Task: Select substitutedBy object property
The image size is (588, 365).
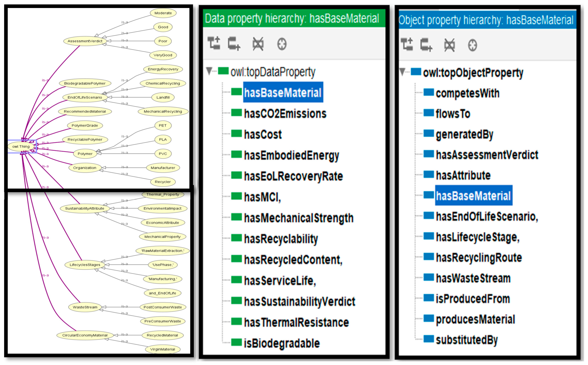Action: tap(467, 340)
